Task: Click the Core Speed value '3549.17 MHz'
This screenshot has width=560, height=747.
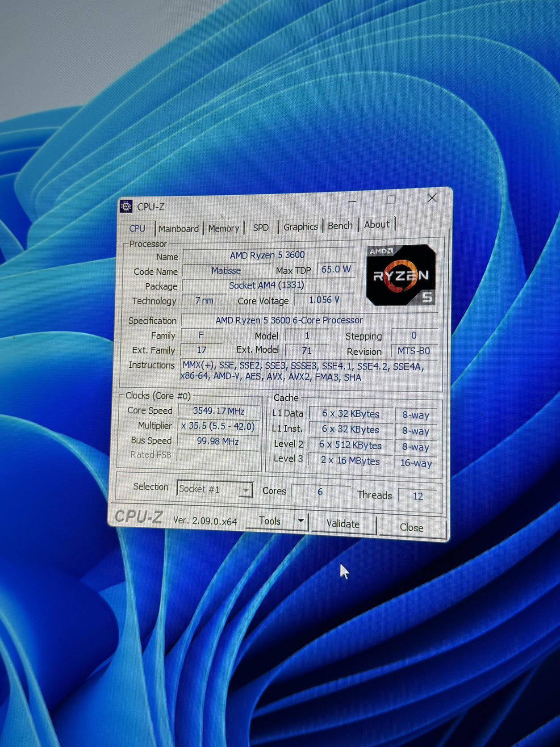Action: [x=218, y=411]
